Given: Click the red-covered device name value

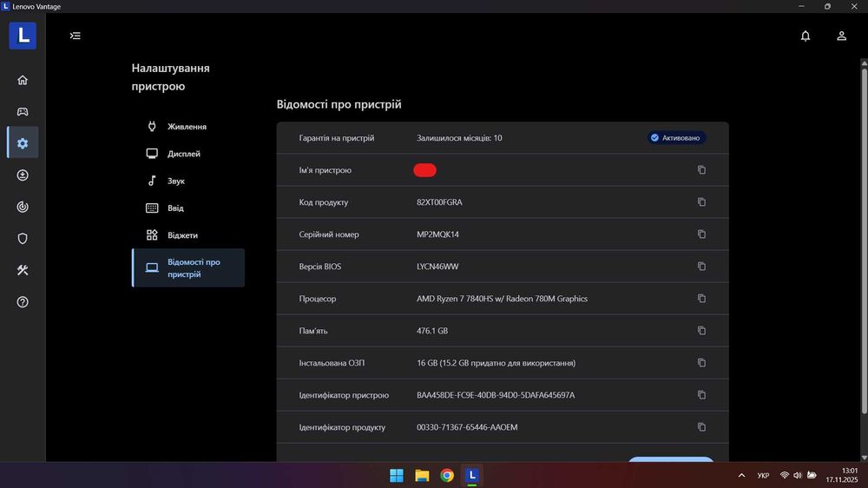Looking at the screenshot, I should [424, 170].
